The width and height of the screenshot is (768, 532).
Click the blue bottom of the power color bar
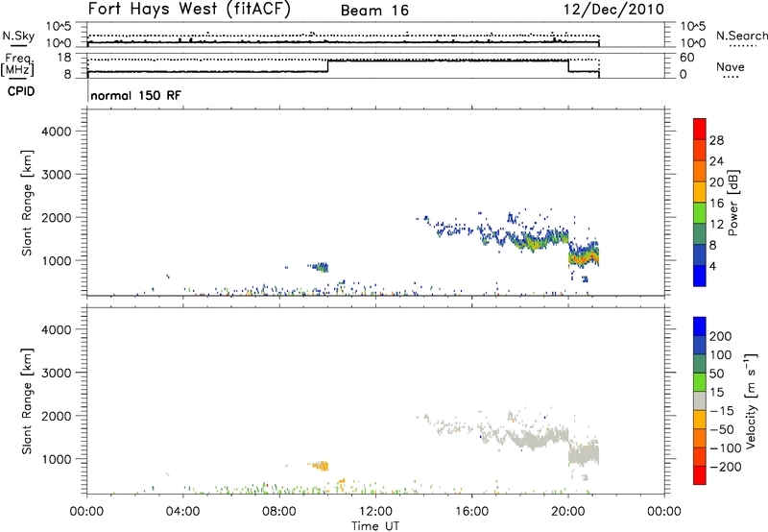(x=700, y=276)
